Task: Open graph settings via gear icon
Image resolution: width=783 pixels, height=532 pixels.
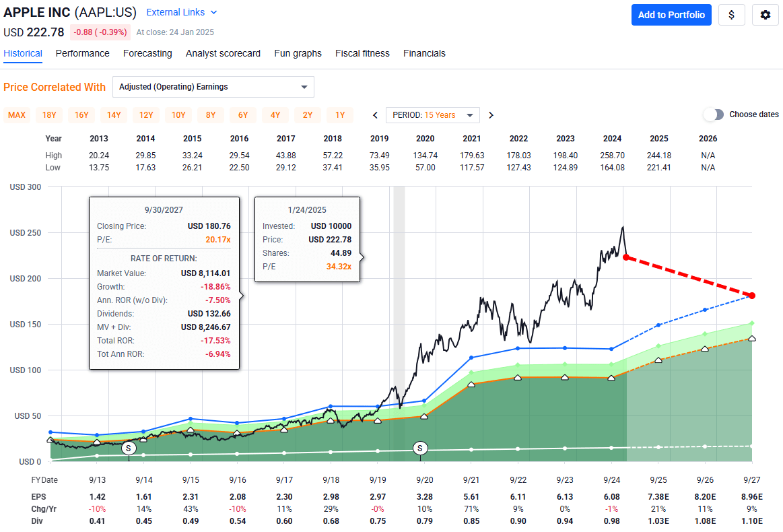Action: (x=765, y=15)
